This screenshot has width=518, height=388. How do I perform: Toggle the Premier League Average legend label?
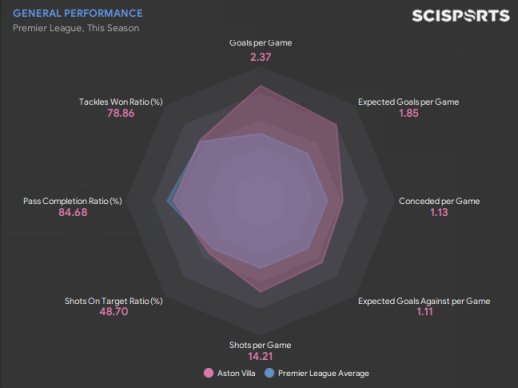323,373
